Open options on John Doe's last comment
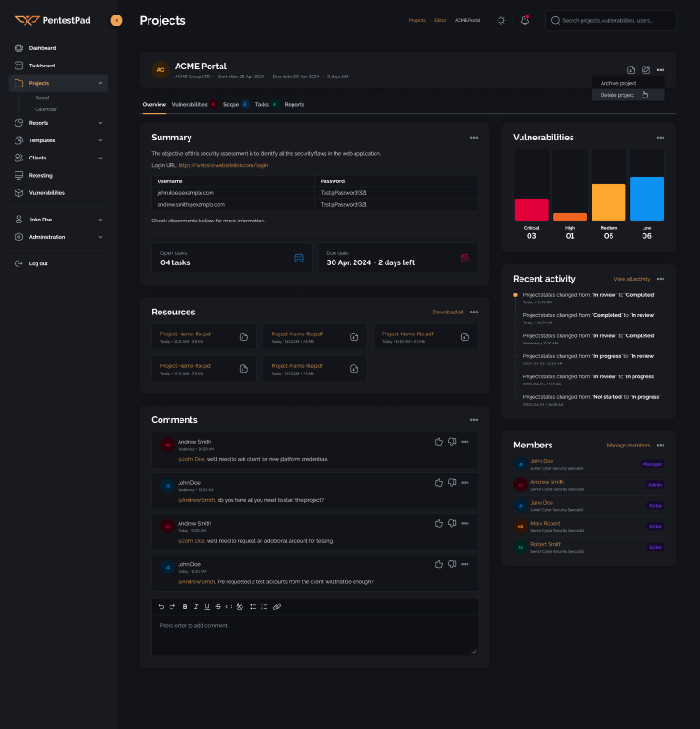Screen dimensions: 700x729 click(x=465, y=564)
